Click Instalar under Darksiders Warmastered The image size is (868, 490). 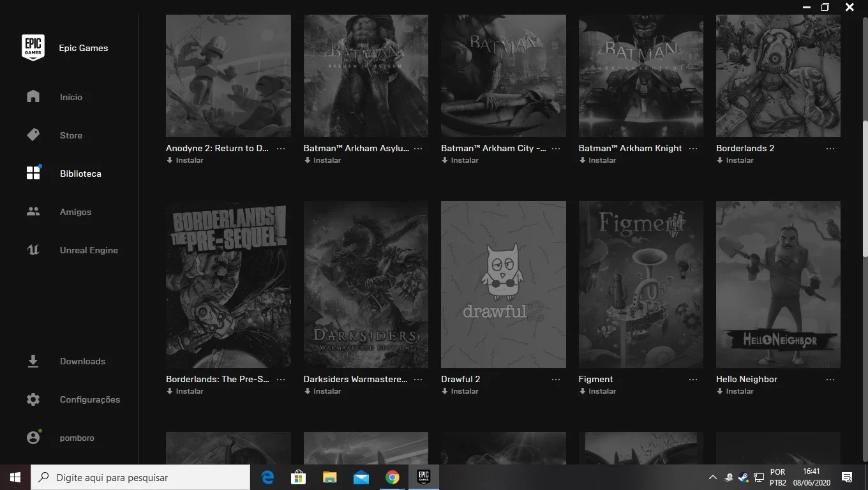pos(322,391)
